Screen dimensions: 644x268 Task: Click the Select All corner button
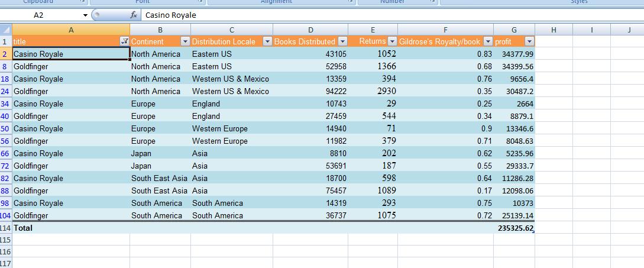(6, 30)
